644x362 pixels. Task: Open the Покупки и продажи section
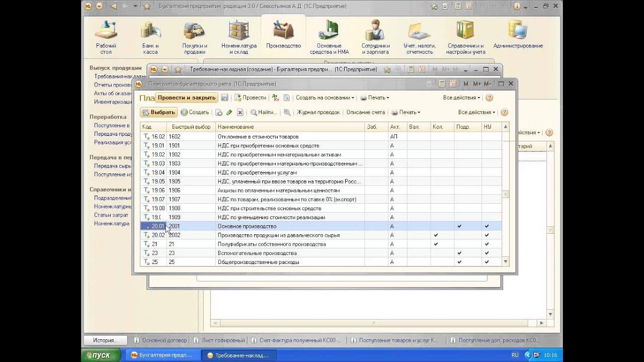[195, 37]
